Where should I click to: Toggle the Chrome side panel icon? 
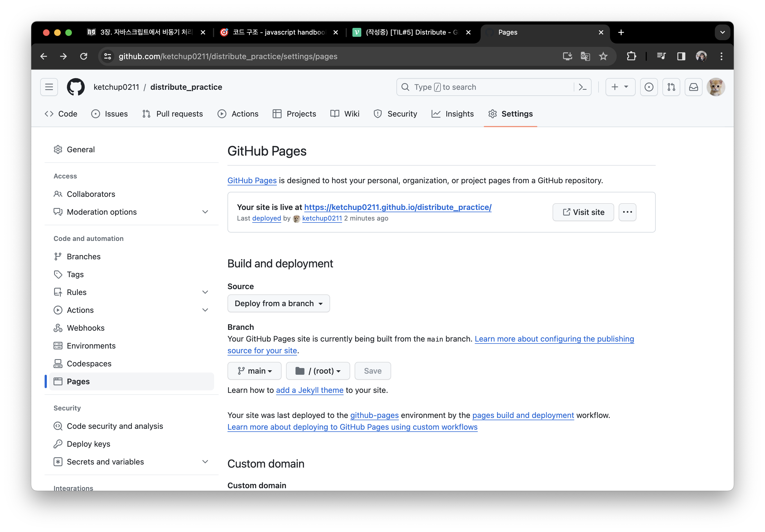pos(681,56)
